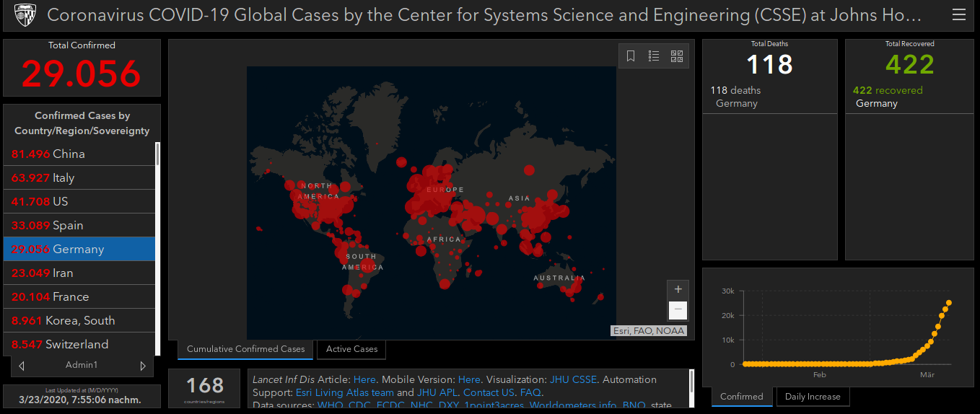980x414 pixels.
Task: Select France in the country list
Action: coord(79,296)
